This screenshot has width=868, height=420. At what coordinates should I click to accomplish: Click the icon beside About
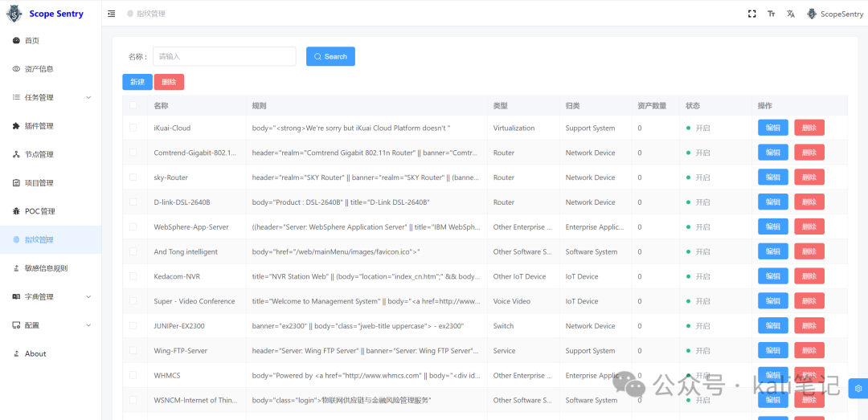coord(16,353)
